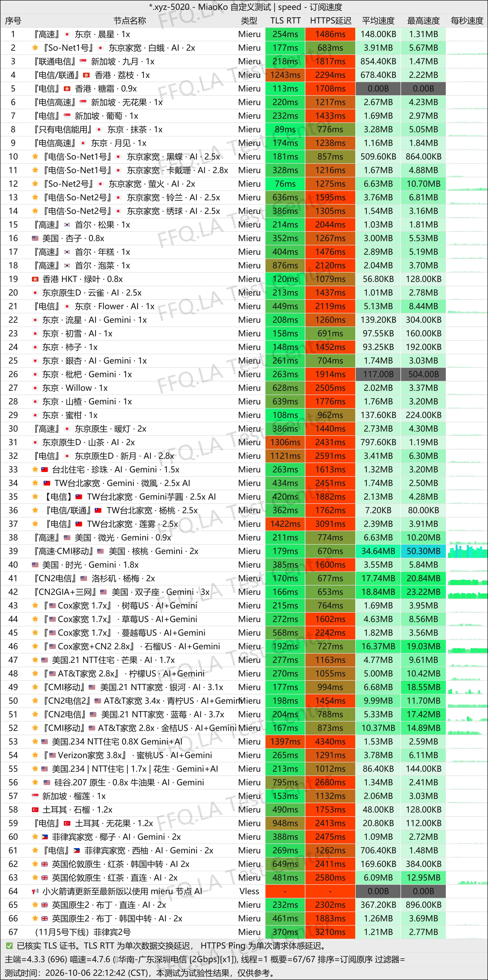This screenshot has height=980, width=488.
Task: Click the US flag before 美国·杏子
Action: coord(35,239)
